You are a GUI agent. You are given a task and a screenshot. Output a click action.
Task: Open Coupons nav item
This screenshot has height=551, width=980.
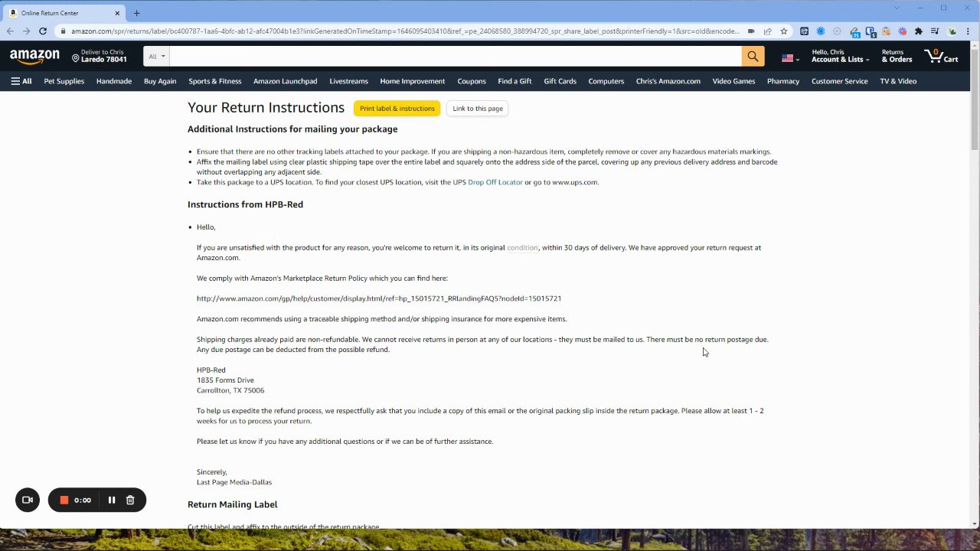tap(472, 81)
